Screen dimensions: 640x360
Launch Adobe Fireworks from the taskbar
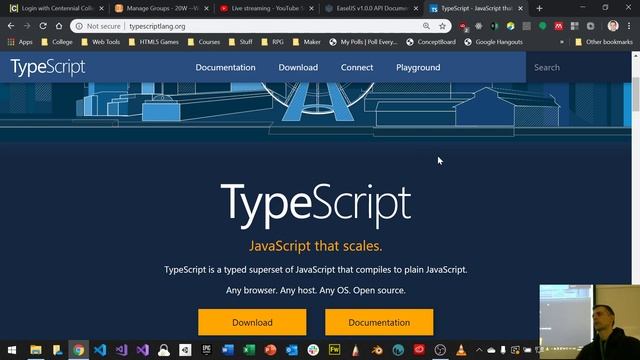click(x=334, y=350)
